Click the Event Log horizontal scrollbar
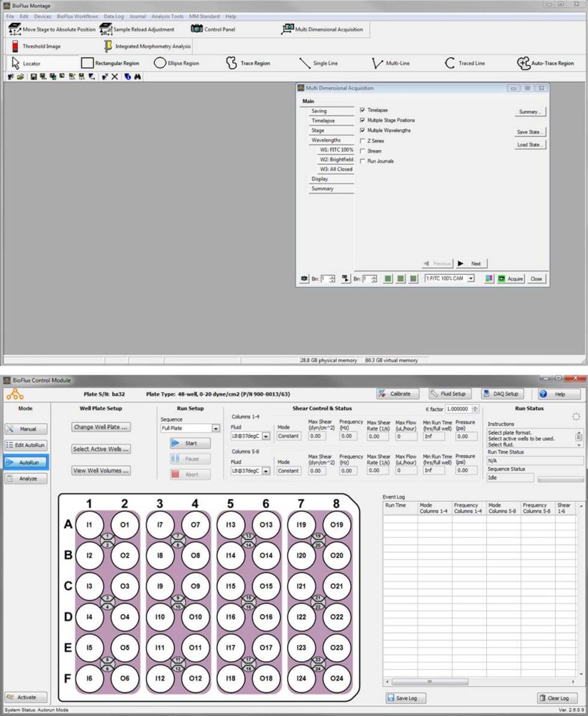This screenshot has width=588, height=716. (479, 681)
